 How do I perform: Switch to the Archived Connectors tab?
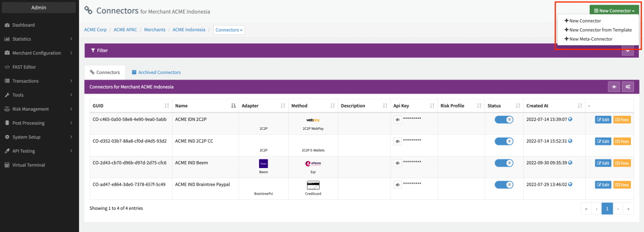click(155, 72)
